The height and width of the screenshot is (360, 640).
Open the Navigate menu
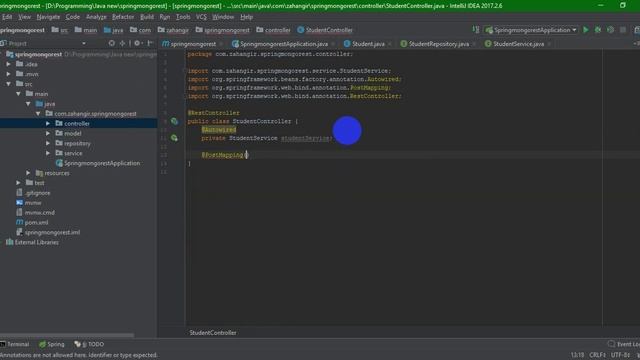tap(48, 17)
